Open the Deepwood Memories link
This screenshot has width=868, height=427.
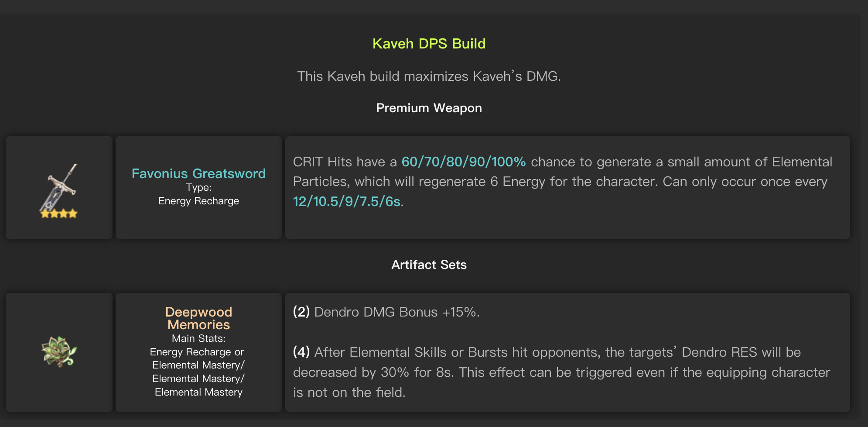click(198, 318)
